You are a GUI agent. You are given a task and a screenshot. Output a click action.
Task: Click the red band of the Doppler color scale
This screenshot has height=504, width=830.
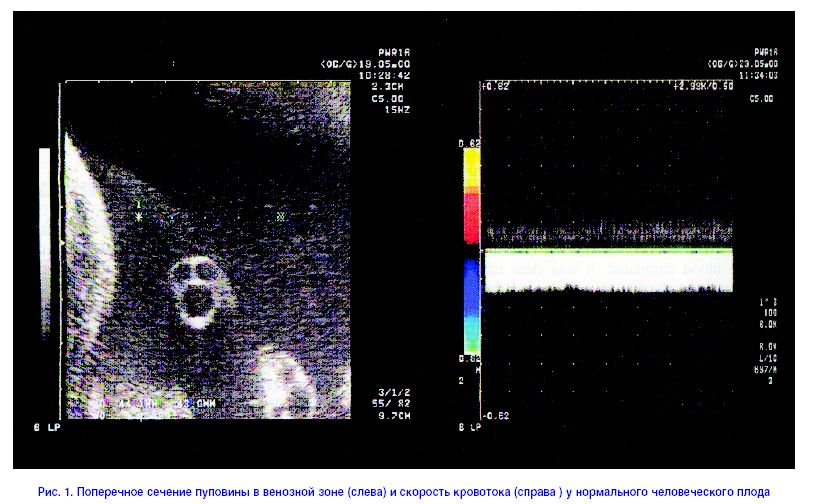tap(470, 218)
